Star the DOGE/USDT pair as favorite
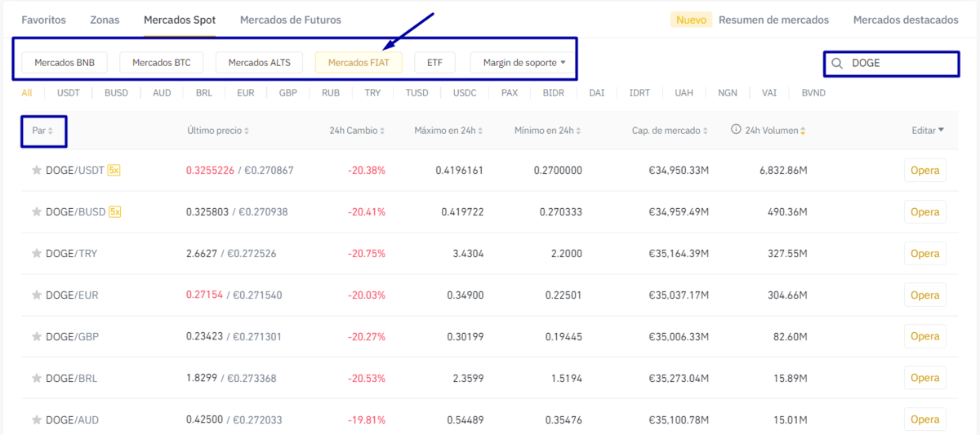 36,171
